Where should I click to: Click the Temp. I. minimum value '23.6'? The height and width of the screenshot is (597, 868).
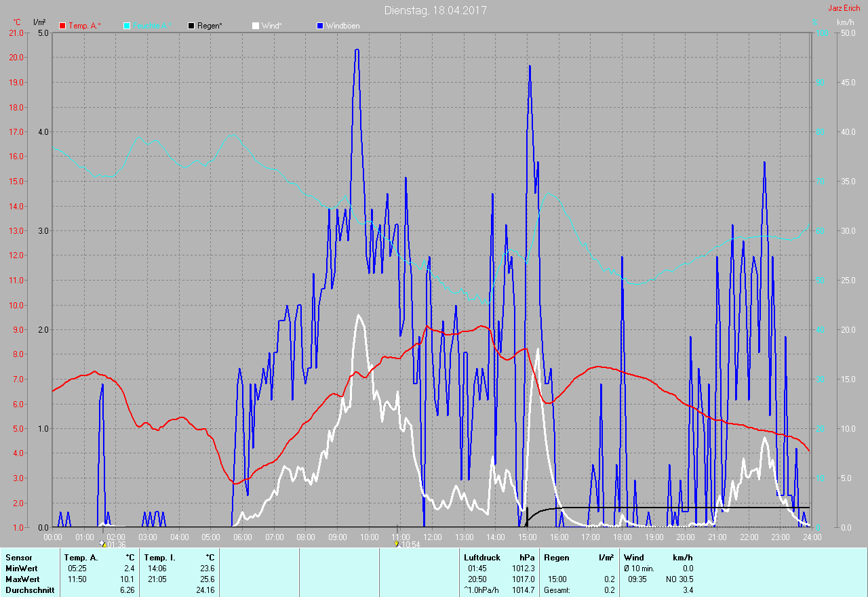point(206,569)
